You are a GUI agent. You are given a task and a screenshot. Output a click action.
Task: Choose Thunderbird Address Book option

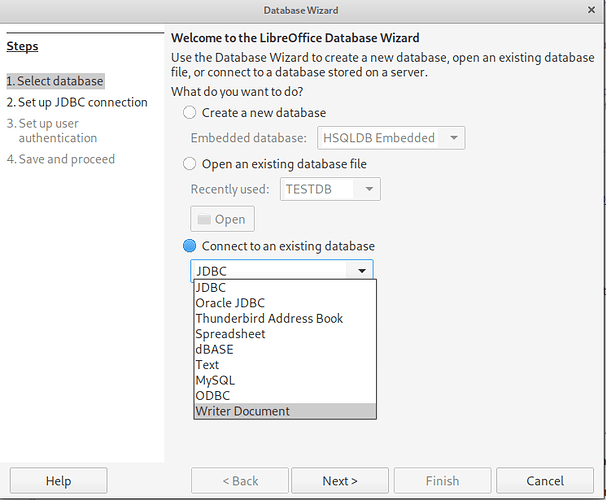pos(285,318)
